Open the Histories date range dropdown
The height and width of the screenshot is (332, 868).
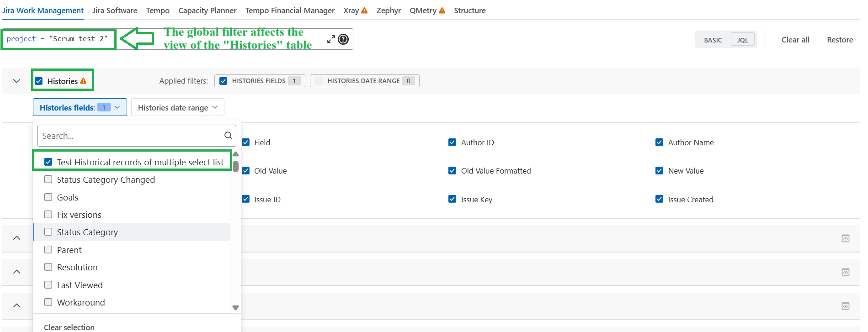point(178,107)
